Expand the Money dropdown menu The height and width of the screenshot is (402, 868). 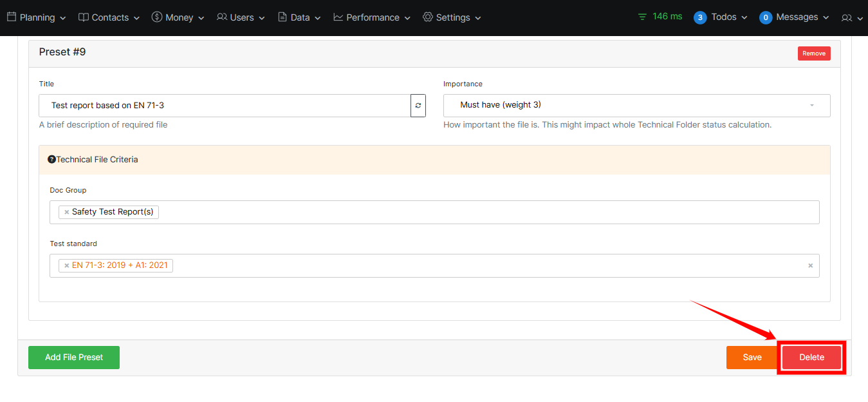click(178, 17)
